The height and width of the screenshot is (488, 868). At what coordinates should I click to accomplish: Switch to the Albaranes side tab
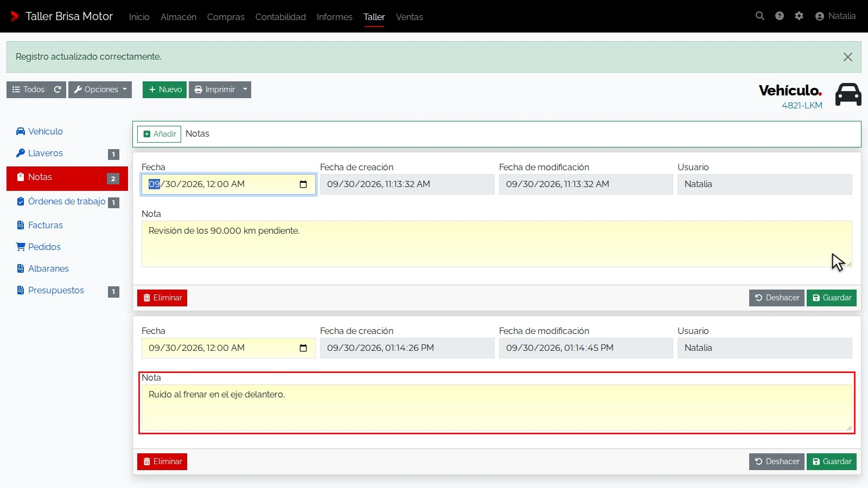pyautogui.click(x=67, y=268)
